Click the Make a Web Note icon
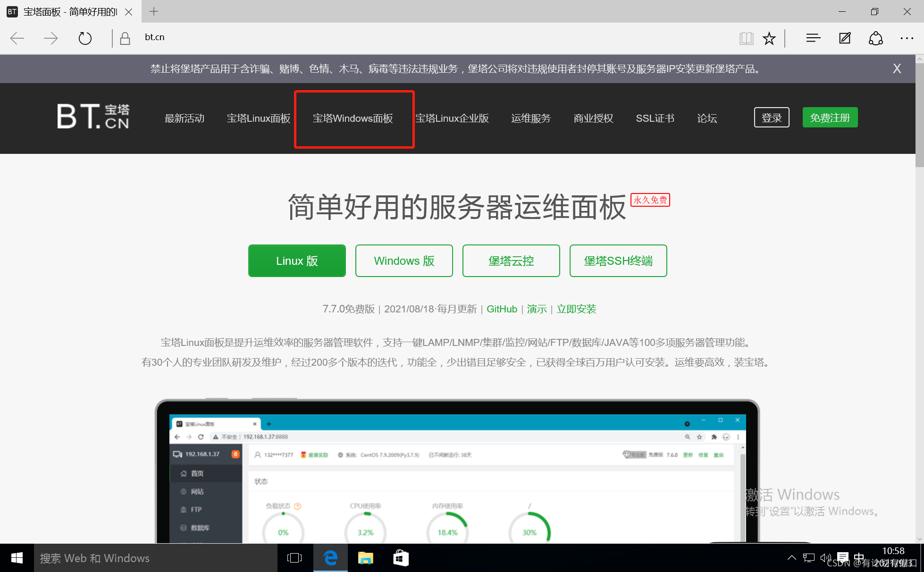This screenshot has height=572, width=924. (x=845, y=38)
